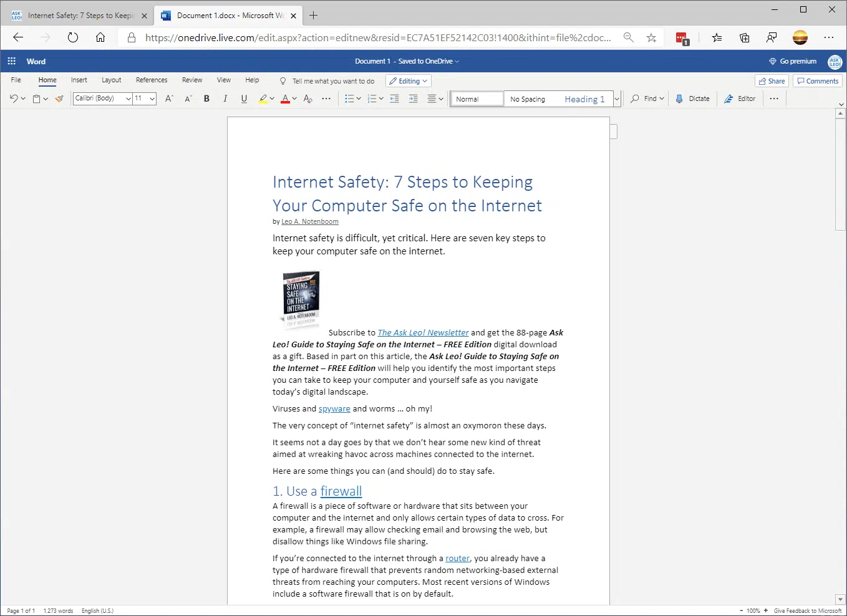Toggle bold formatting

(206, 99)
